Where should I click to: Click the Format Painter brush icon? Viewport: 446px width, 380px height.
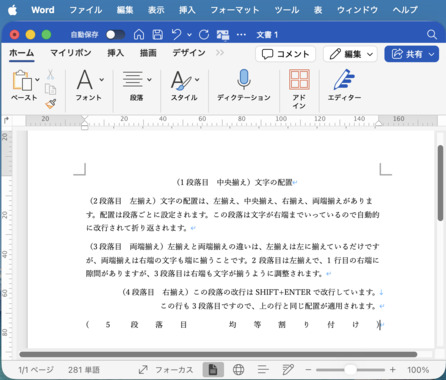click(x=51, y=104)
